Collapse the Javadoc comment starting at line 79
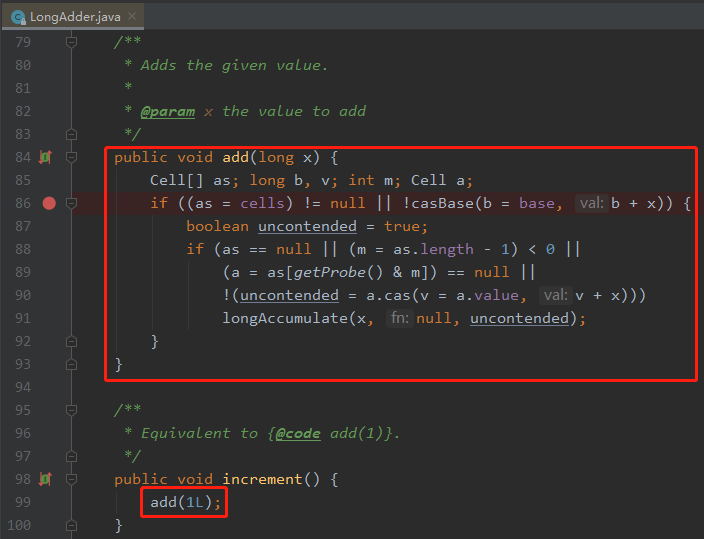The height and width of the screenshot is (539, 704). [71, 42]
